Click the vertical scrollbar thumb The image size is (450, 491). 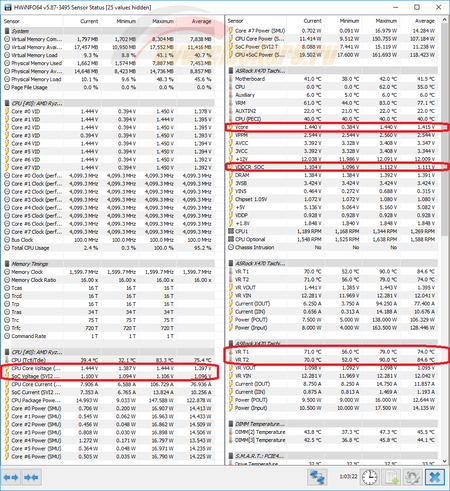[x=444, y=130]
